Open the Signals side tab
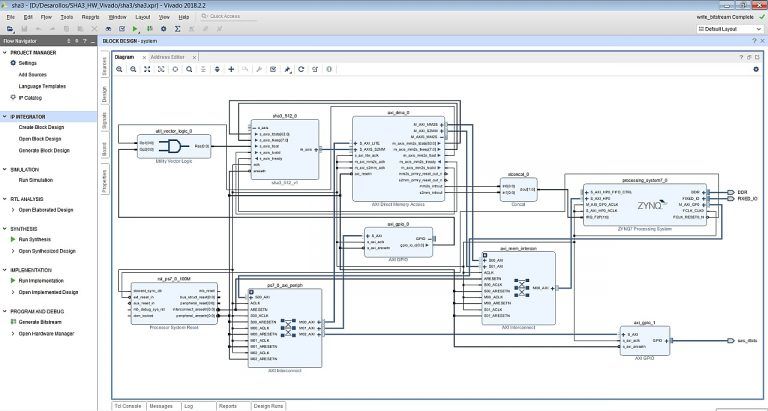The image size is (768, 411). click(104, 121)
